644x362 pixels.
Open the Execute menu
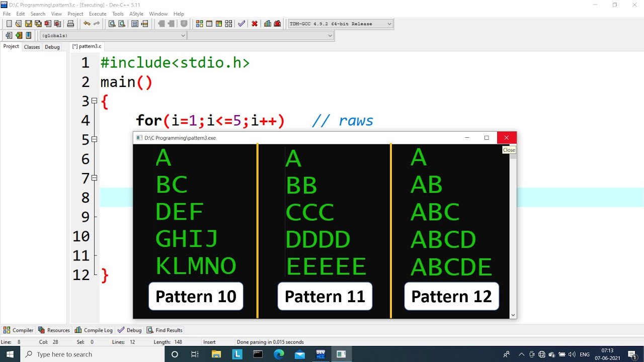tap(98, 14)
